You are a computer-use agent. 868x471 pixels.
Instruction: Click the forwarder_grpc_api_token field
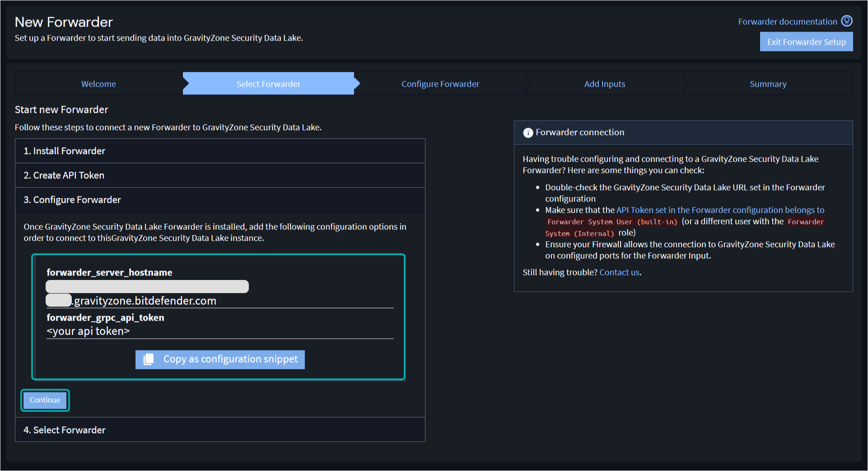tap(219, 331)
